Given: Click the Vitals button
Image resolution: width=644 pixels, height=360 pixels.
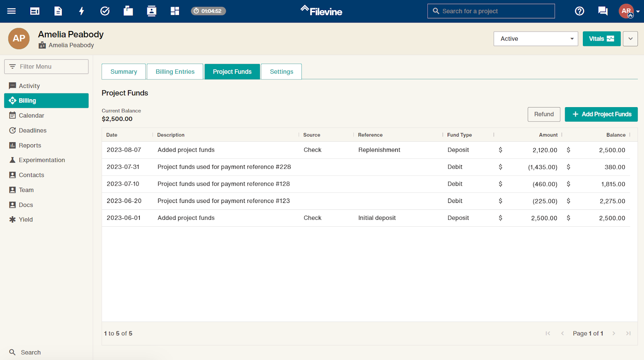Looking at the screenshot, I should pyautogui.click(x=601, y=39).
